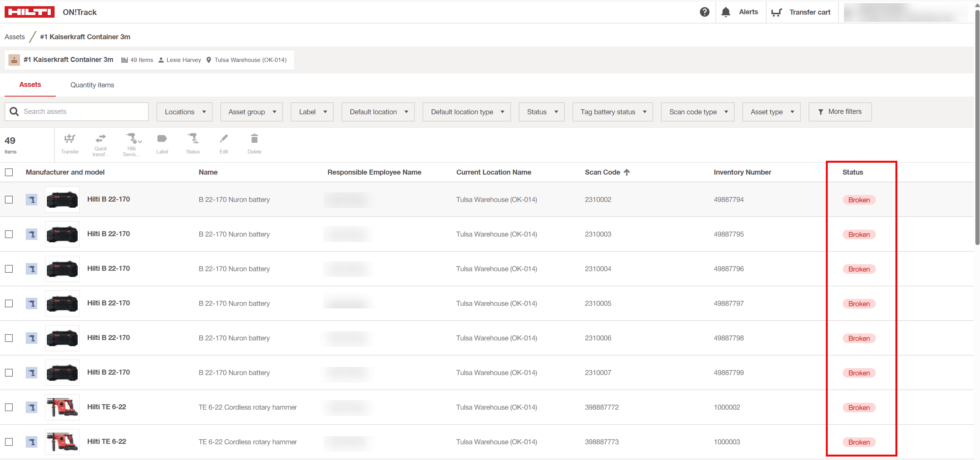Viewport: 980px width, 460px height.
Task: Click tool type icon for scan code 398887772
Action: click(32, 407)
